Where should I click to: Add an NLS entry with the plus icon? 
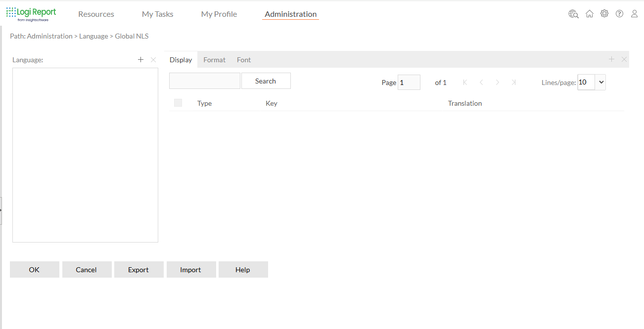tap(611, 58)
